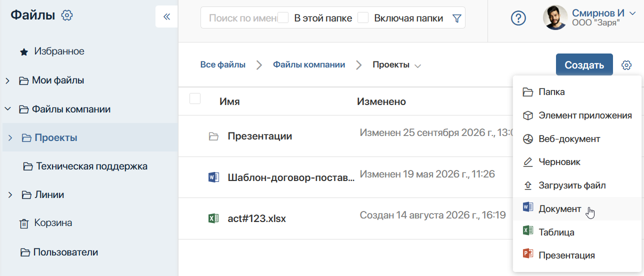Choose Веб-документ in create menu
The width and height of the screenshot is (644, 276).
point(577,139)
